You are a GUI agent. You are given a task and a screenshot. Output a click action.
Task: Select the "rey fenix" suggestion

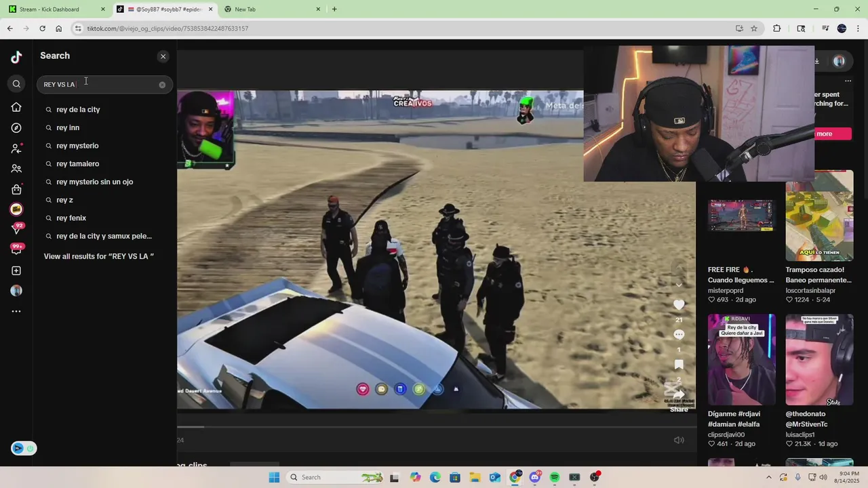pyautogui.click(x=71, y=218)
